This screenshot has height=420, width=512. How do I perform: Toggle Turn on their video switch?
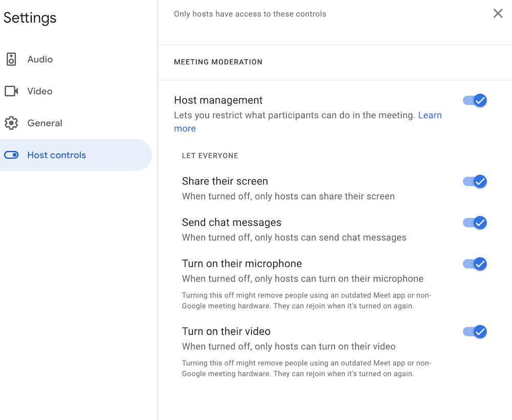(475, 331)
